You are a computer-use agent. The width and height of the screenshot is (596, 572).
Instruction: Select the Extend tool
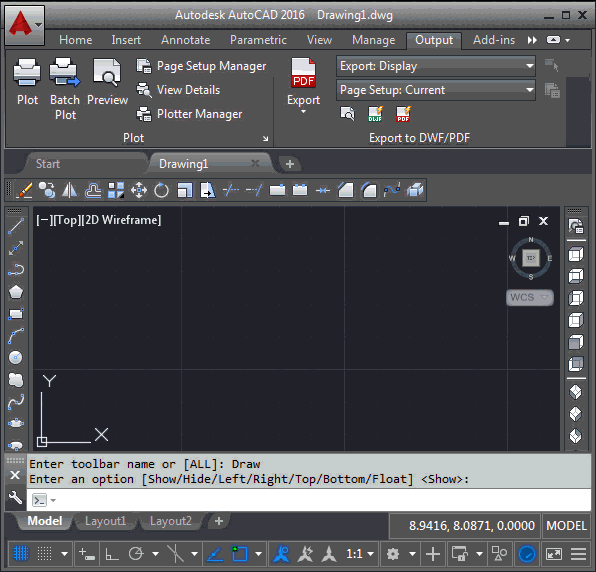(254, 190)
